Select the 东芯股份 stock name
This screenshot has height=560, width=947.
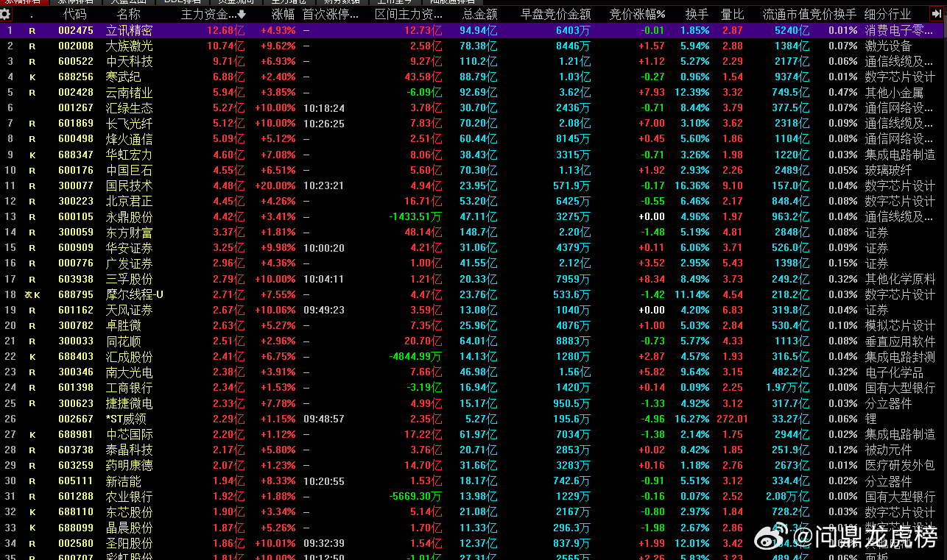[x=130, y=512]
